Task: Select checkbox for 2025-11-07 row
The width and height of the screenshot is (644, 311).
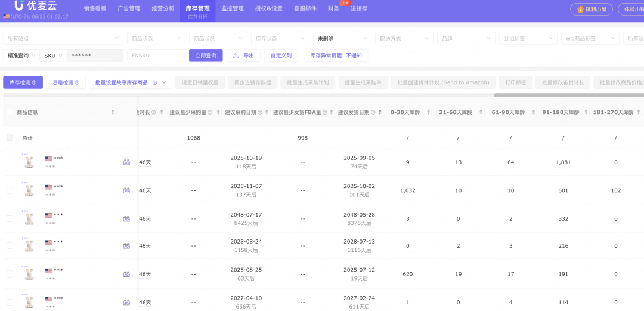Action: [10, 190]
